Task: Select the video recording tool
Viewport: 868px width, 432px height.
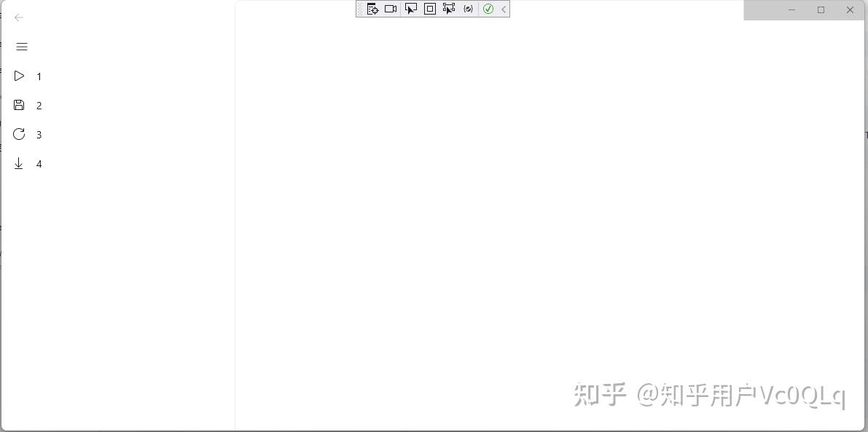Action: click(391, 9)
